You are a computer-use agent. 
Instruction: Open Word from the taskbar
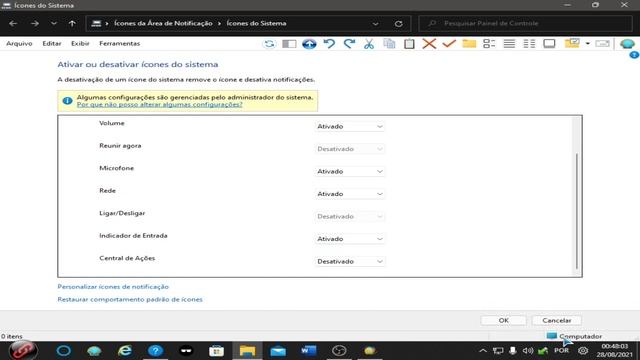pos(309,351)
